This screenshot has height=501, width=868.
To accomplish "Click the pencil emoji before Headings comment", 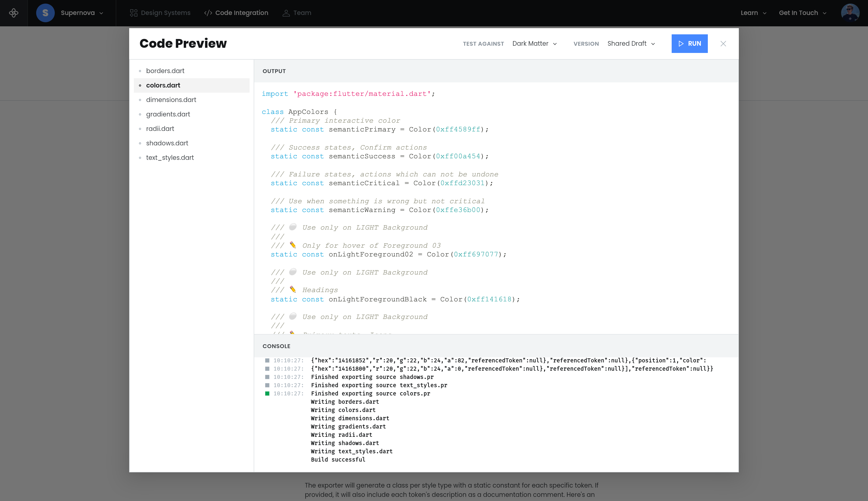I will 293,289.
